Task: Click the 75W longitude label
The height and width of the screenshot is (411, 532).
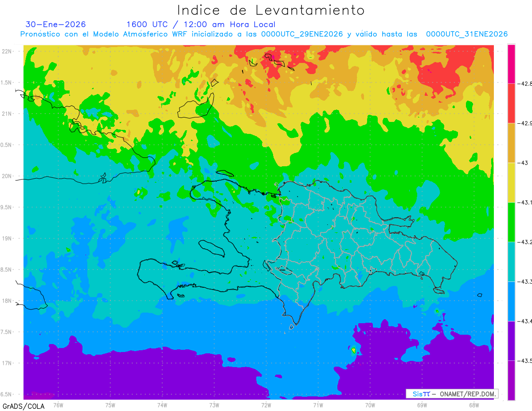Action: (110, 405)
